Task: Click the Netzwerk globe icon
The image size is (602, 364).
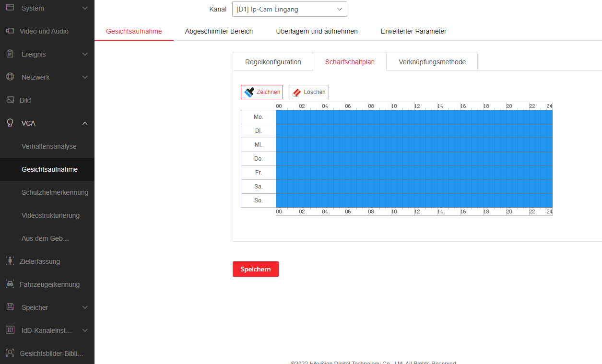Action: click(x=10, y=77)
